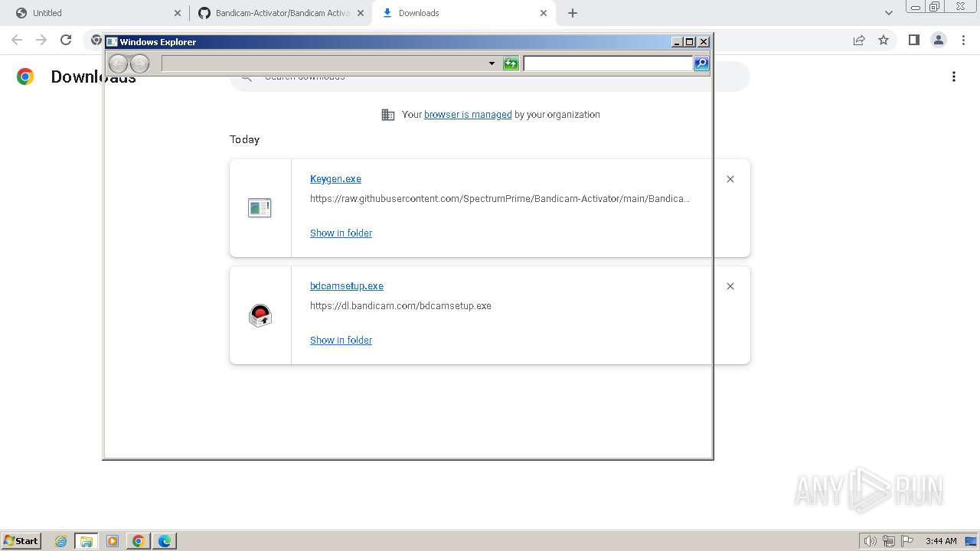Click the 3:44 AM system clock
980x551 pixels.
pos(941,541)
